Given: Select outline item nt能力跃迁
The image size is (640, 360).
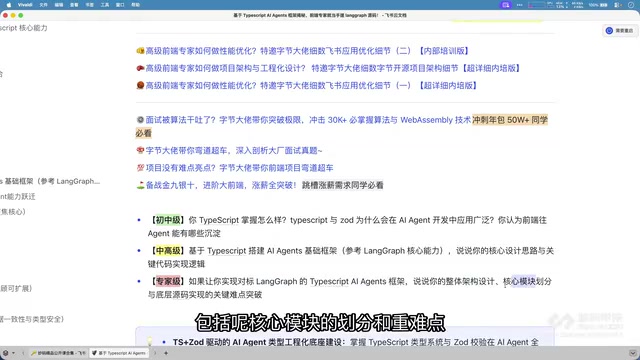Looking at the screenshot, I should coord(18,197).
